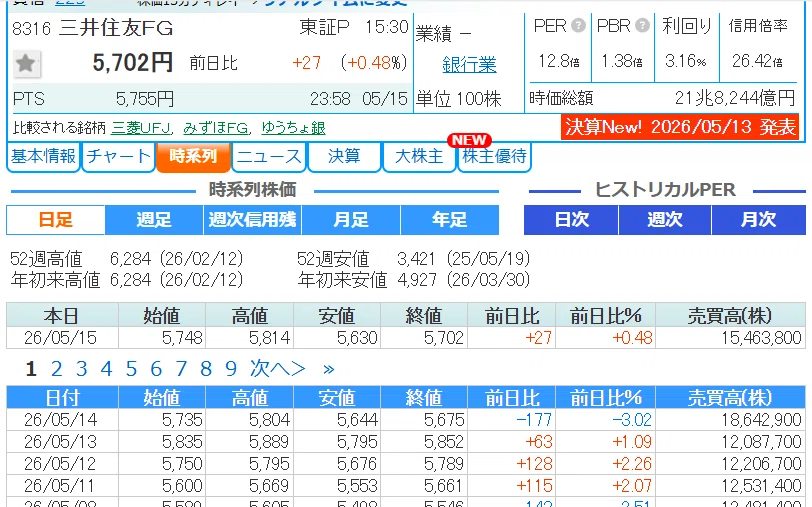The height and width of the screenshot is (507, 812).
Task: Go to page 8 of price history
Action: pos(206,369)
